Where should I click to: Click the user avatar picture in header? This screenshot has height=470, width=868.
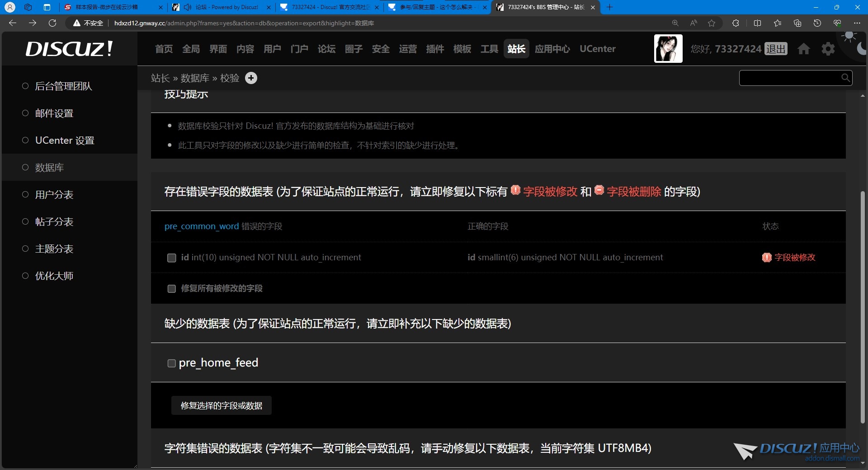(668, 48)
